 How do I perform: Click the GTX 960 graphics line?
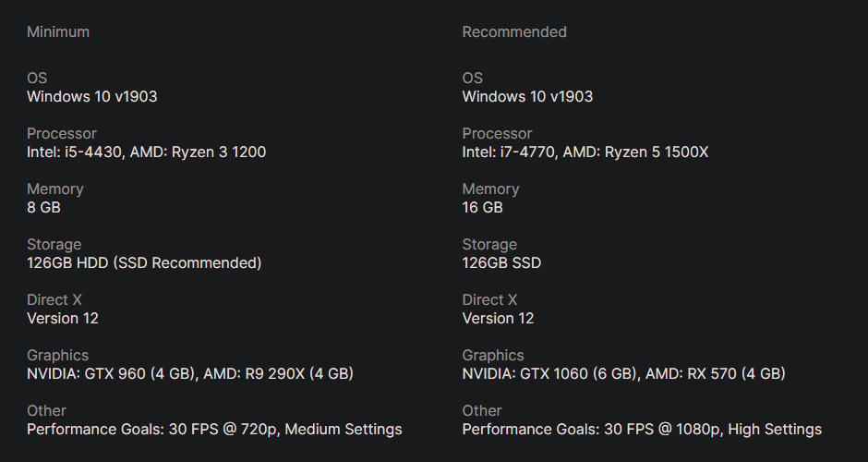pyautogui.click(x=189, y=373)
